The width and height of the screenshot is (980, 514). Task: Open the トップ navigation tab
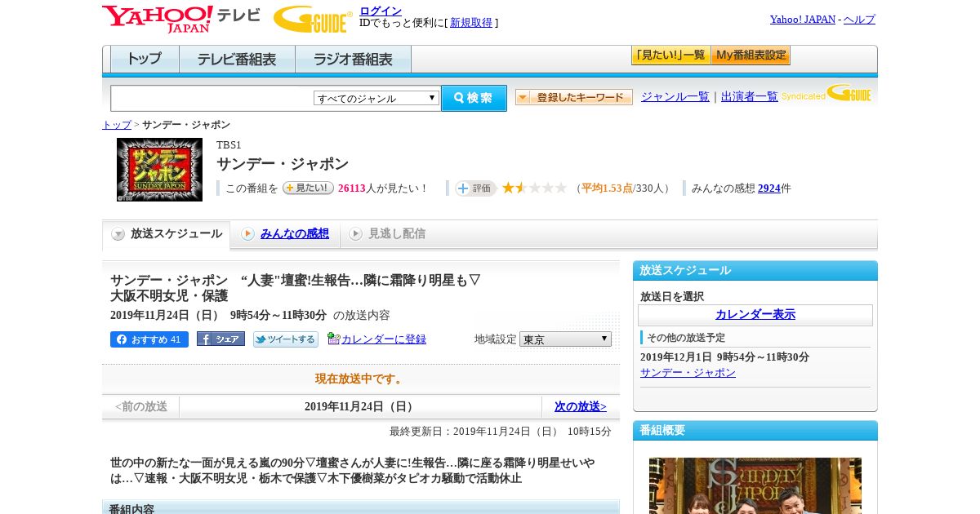tap(145, 59)
